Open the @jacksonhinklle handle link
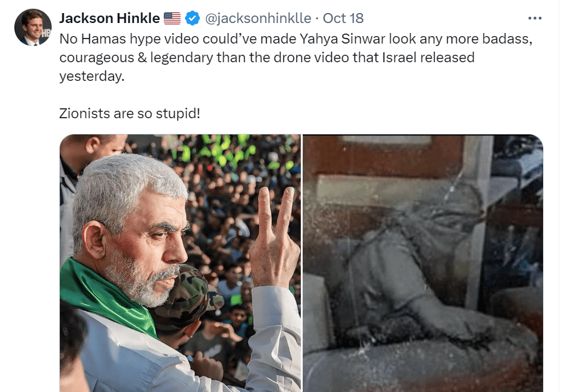The image size is (563, 392). (258, 18)
